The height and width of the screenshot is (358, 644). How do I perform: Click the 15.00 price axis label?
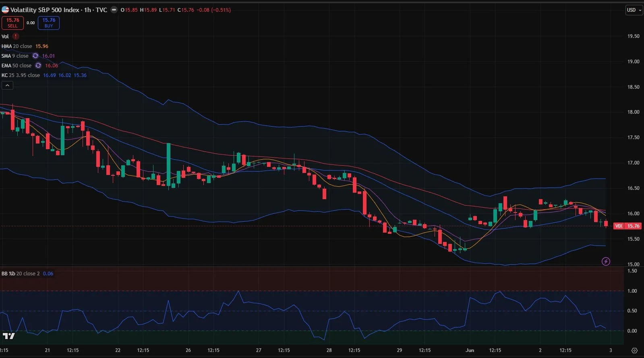(634, 264)
